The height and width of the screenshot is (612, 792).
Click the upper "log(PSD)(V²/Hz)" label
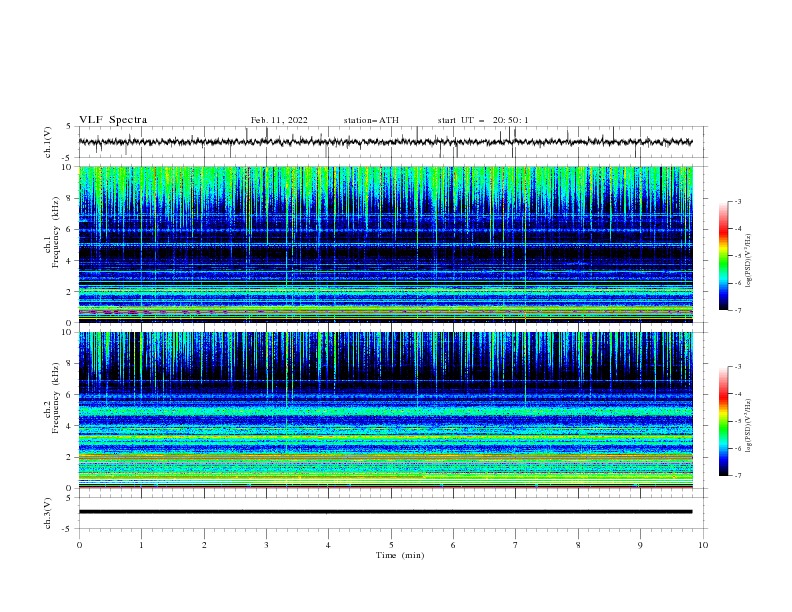pos(748,261)
